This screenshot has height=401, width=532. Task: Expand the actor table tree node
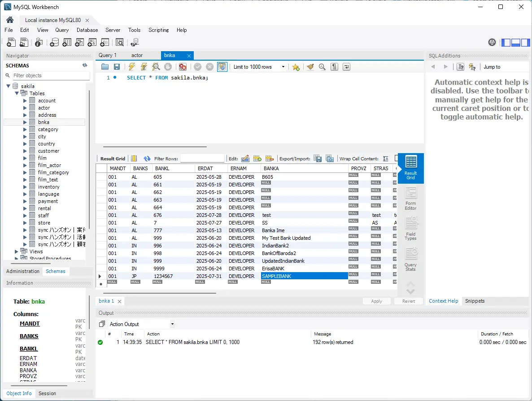coord(25,108)
